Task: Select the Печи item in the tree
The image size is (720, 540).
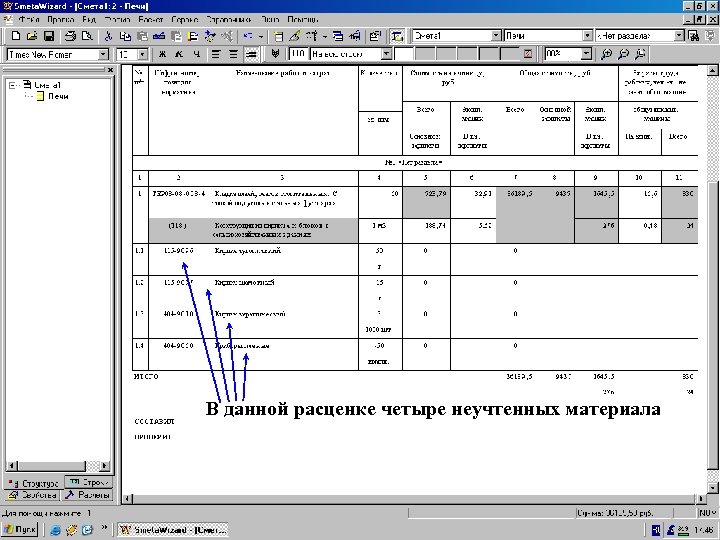Action: [x=58, y=96]
